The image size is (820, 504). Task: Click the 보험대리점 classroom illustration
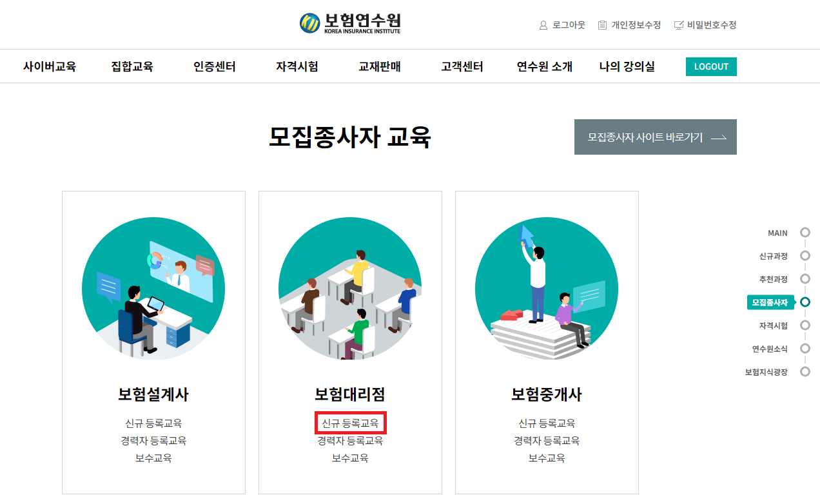350,288
